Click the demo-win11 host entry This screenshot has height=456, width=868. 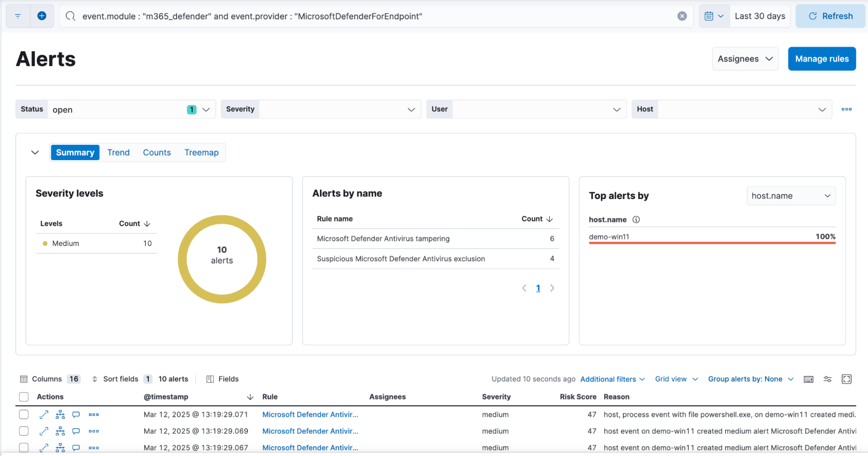(609, 237)
